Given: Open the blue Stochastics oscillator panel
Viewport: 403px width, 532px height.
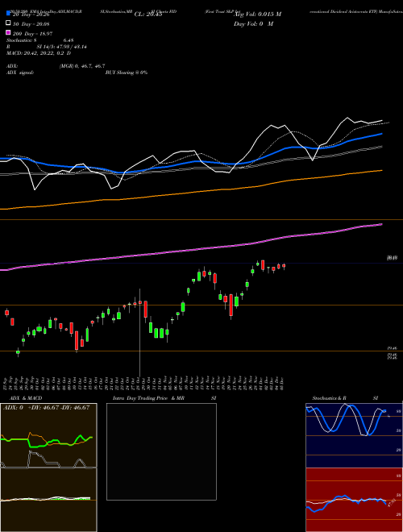Looking at the screenshot, I should 354,435.
